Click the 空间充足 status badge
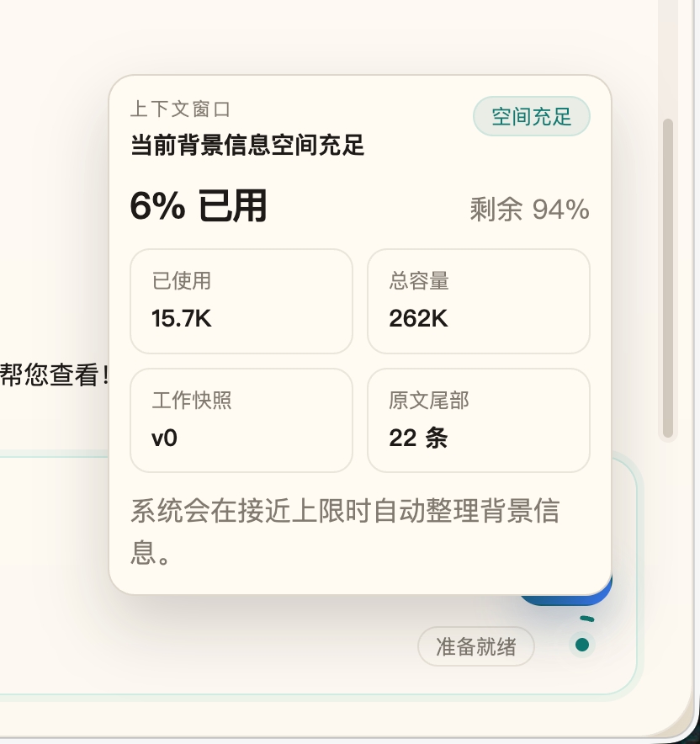The width and height of the screenshot is (700, 744). pyautogui.click(x=532, y=116)
